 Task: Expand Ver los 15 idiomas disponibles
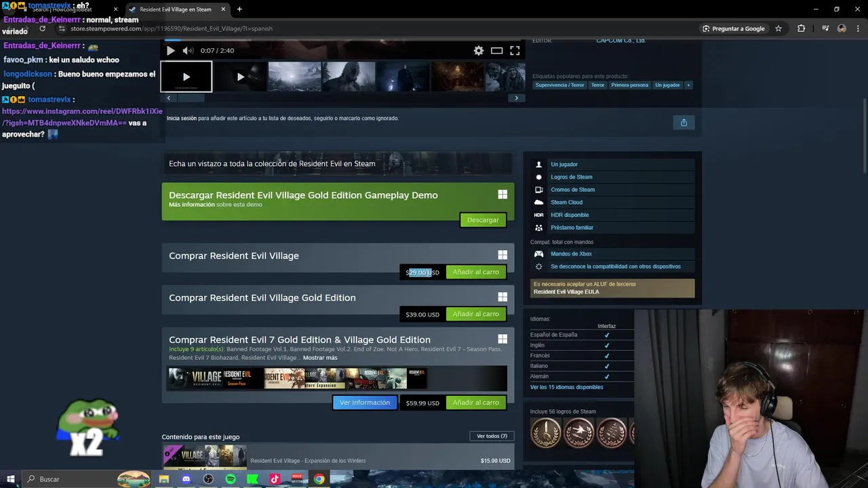pos(566,387)
